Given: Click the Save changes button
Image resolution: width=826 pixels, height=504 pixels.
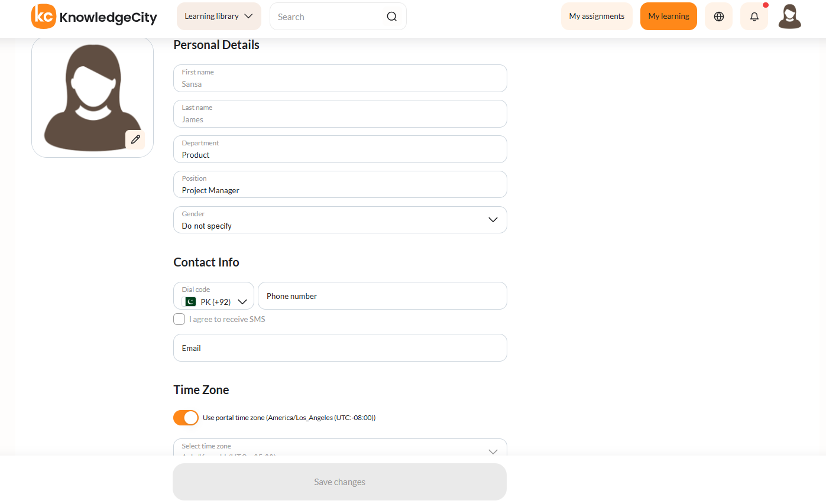Looking at the screenshot, I should tap(339, 482).
